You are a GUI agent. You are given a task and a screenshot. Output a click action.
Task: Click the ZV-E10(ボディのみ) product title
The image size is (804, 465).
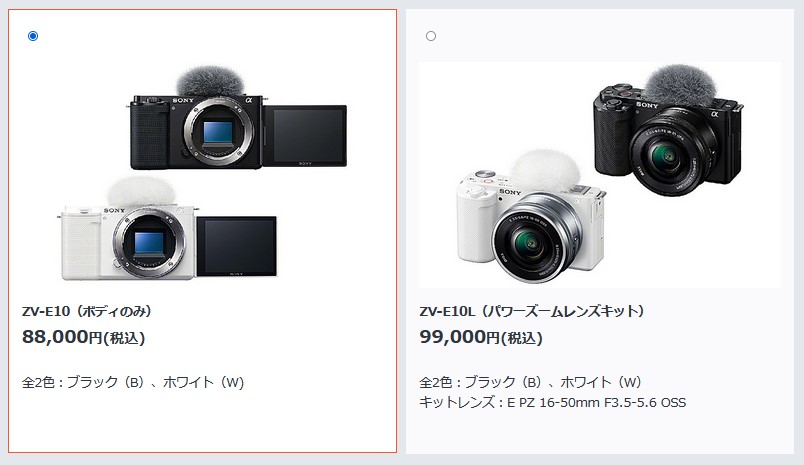tap(87, 311)
